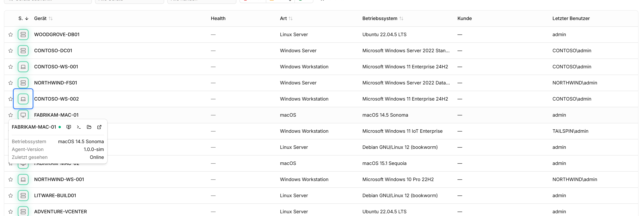This screenshot has width=644, height=216.
Task: Click 'Microsoft Windows 11 IoT Enterprise' cell
Action: coord(402,131)
